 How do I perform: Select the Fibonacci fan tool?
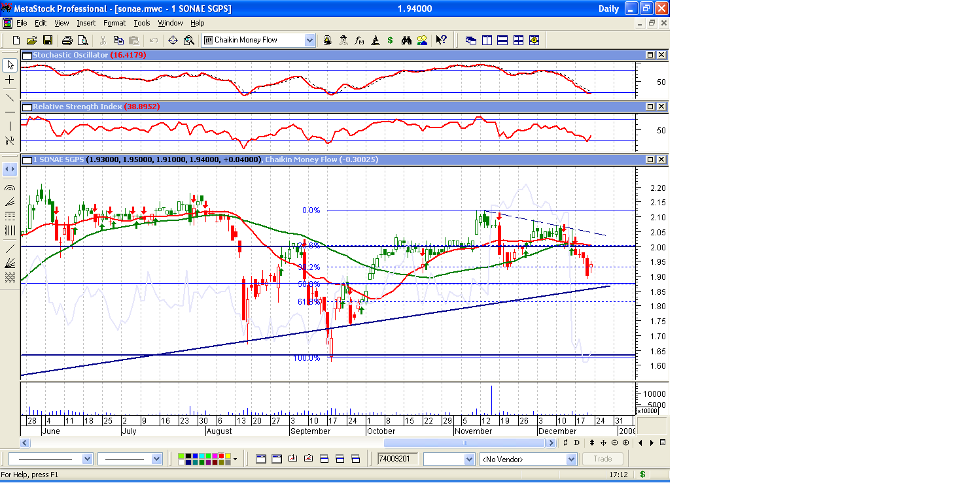pos(10,202)
